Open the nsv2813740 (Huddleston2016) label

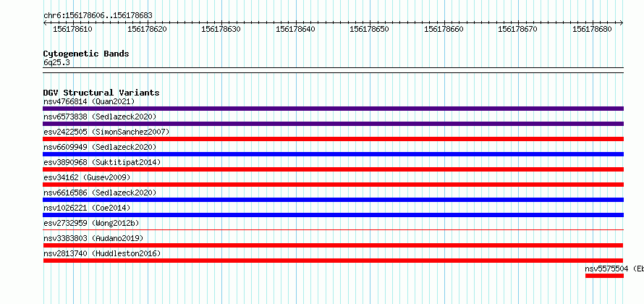pyautogui.click(x=102, y=253)
